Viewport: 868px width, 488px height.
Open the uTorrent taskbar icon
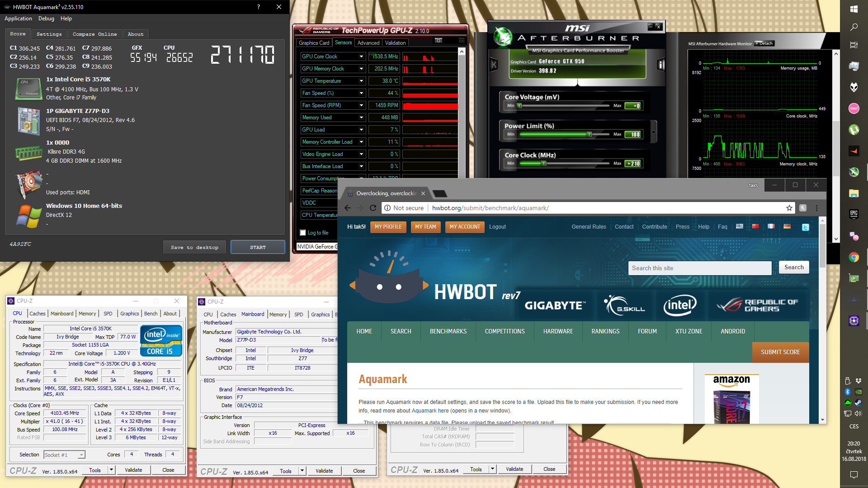[x=854, y=130]
